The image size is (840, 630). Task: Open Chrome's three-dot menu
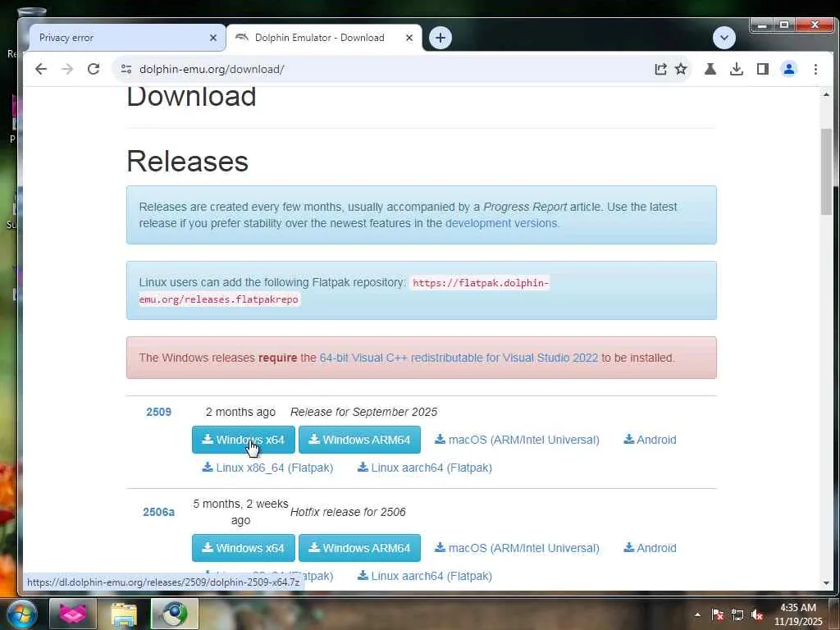(x=815, y=69)
